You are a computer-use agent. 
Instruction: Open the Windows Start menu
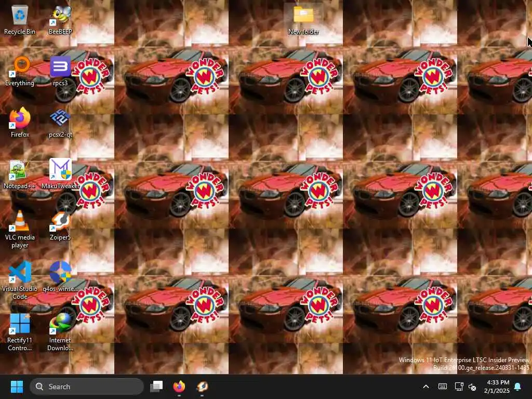(17, 387)
